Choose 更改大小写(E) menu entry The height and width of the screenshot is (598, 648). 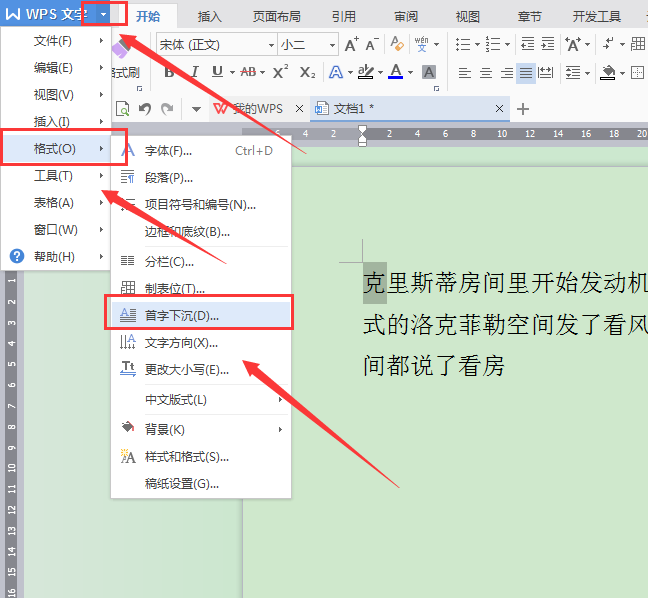click(201, 370)
